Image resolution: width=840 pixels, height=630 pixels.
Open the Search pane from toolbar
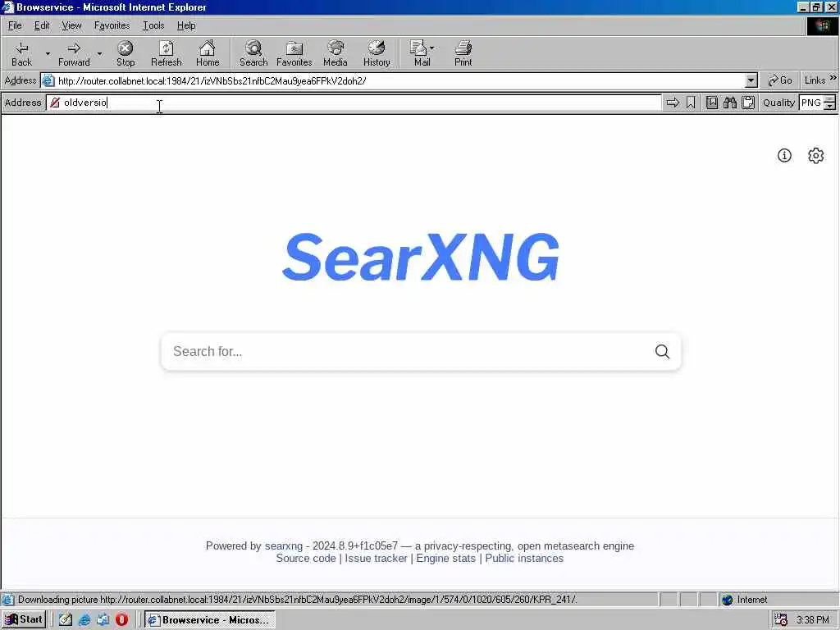point(253,53)
